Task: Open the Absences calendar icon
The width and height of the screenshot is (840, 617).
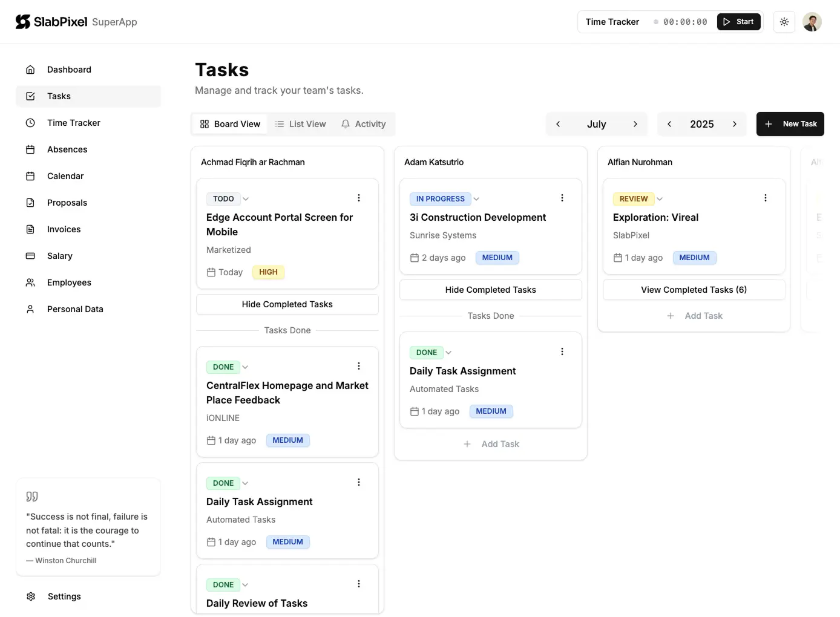Action: coord(30,149)
